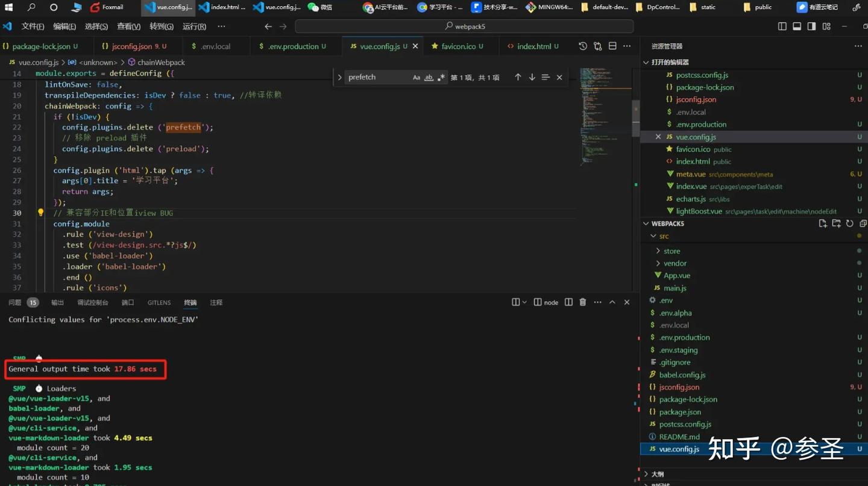868x486 pixels.
Task: Open the 文件(F) menu
Action: (x=33, y=26)
